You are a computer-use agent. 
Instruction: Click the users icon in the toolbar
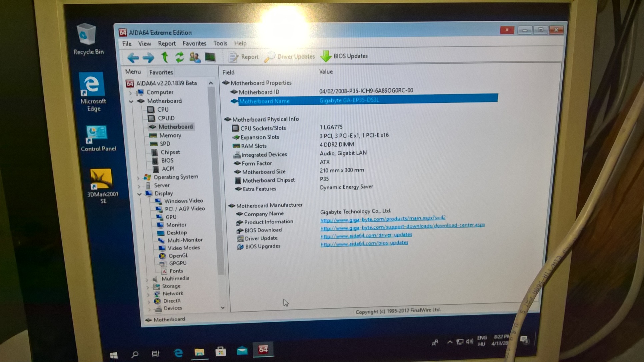point(195,57)
